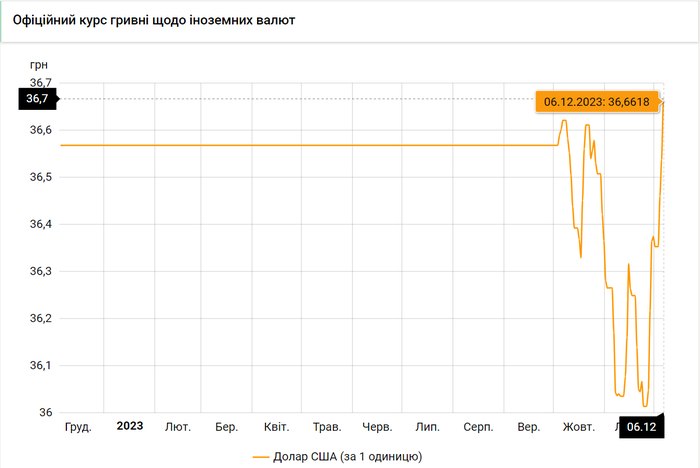Screen dimensions: 700x468
Task: Select the Квіт. month on the axis
Action: (277, 427)
